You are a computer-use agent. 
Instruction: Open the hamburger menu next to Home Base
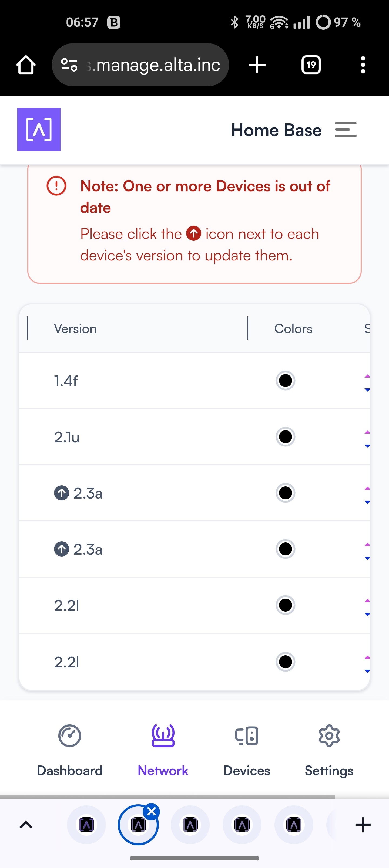pos(346,130)
